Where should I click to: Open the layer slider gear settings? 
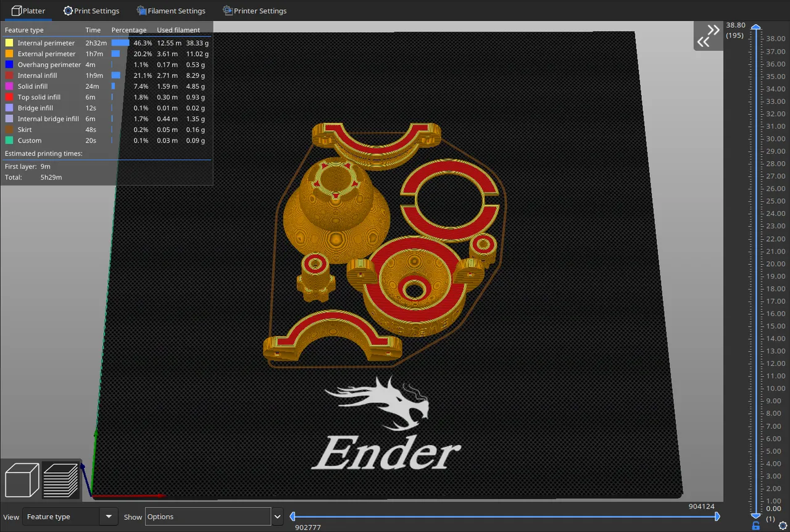pos(783,526)
